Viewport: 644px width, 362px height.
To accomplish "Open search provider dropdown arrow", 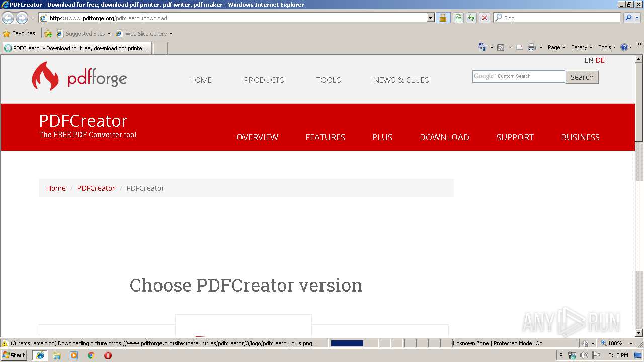I will [x=637, y=18].
